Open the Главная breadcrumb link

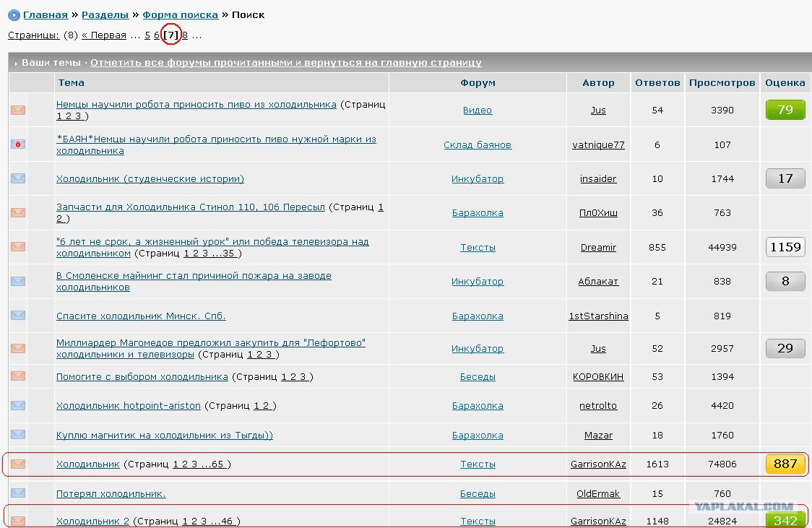coord(46,15)
